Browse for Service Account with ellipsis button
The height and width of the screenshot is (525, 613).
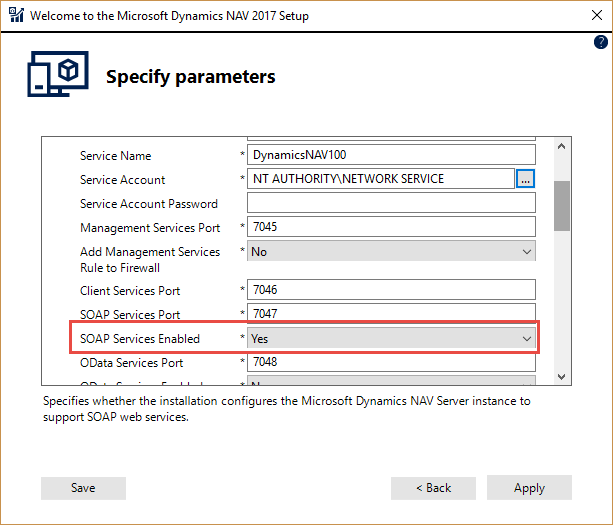(526, 179)
